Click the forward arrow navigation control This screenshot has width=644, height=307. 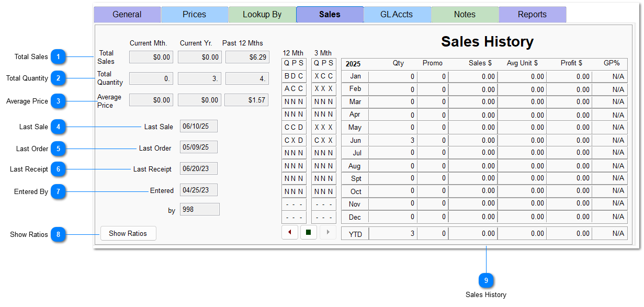click(328, 232)
